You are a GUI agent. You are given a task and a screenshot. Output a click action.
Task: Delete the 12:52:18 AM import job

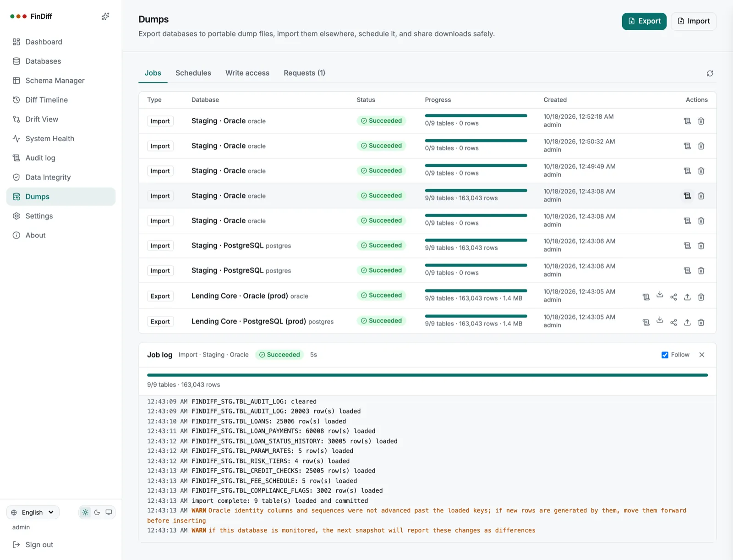[701, 121]
